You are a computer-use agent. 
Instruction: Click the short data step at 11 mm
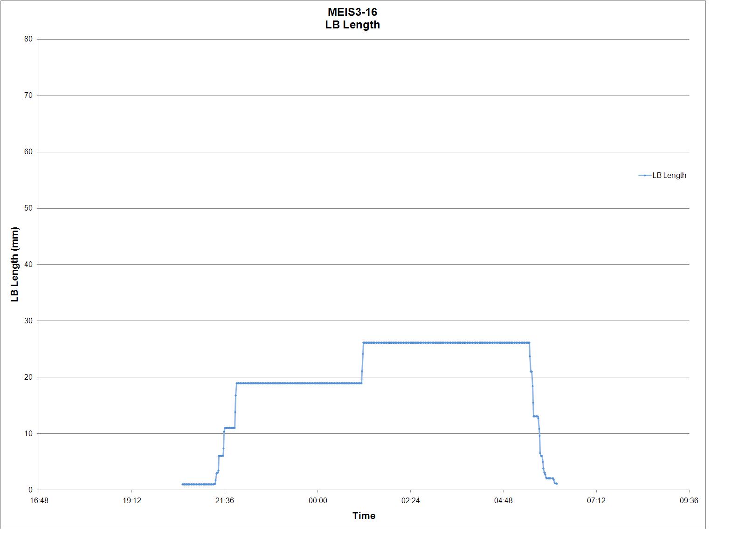pos(229,428)
